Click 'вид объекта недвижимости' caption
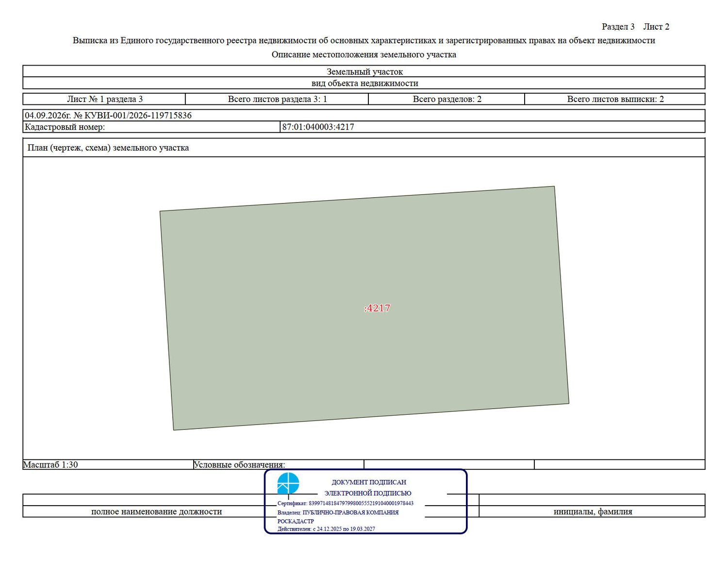 pyautogui.click(x=364, y=83)
